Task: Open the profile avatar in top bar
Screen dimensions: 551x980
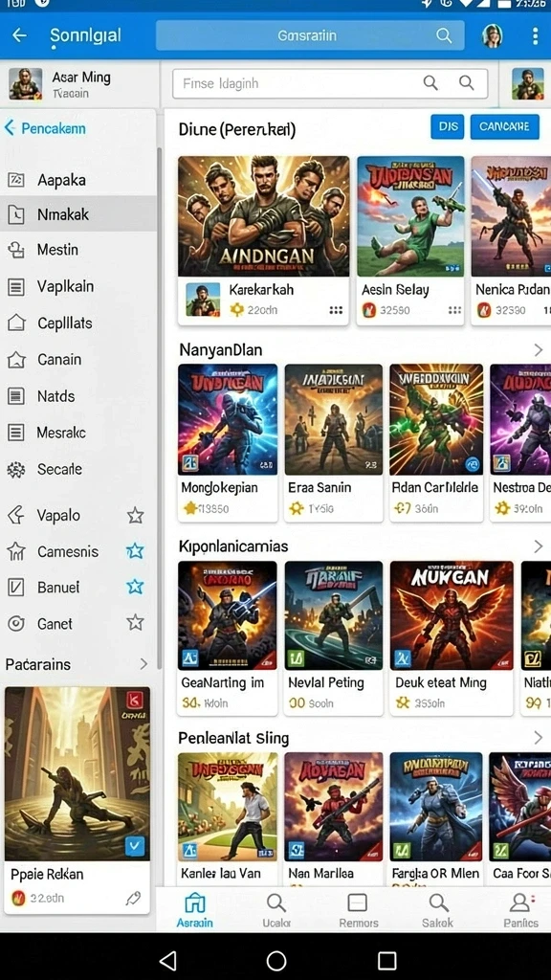Action: pos(493,35)
